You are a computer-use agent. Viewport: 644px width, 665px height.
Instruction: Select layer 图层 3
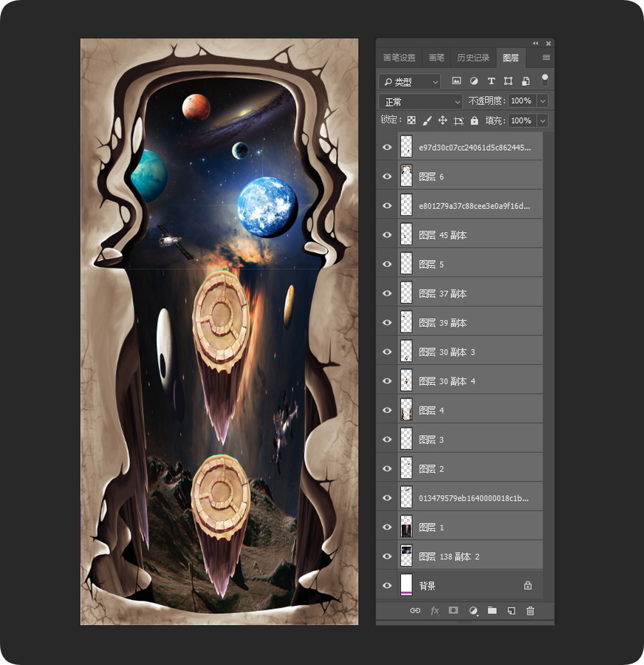459,440
